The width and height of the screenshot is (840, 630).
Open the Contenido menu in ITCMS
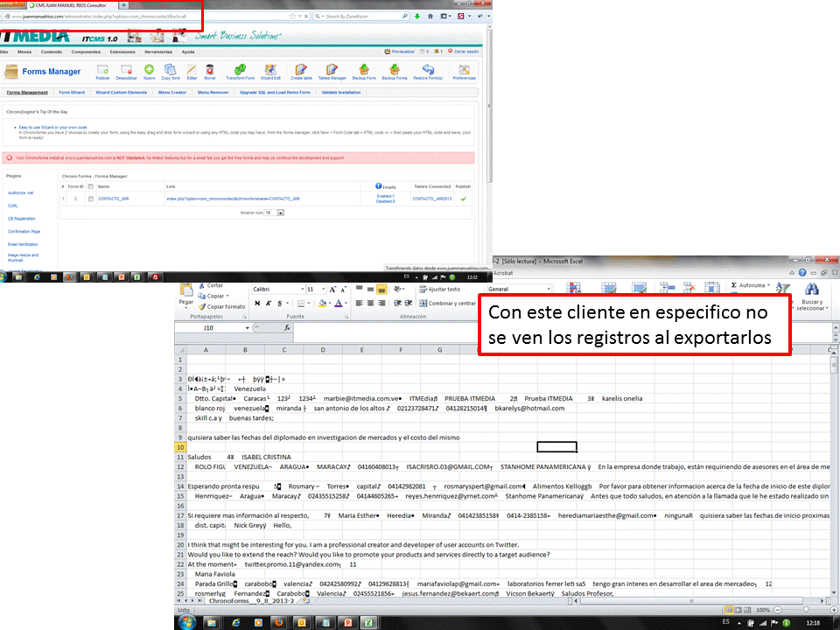(52, 52)
